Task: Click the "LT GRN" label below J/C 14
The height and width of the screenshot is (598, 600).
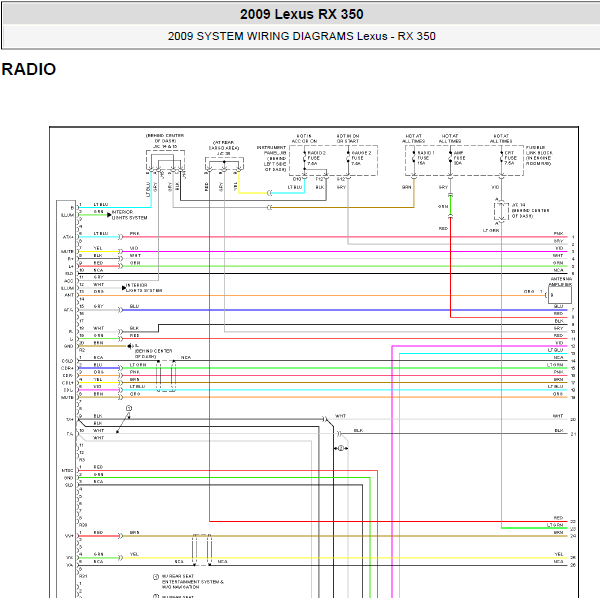Action: coord(491,230)
